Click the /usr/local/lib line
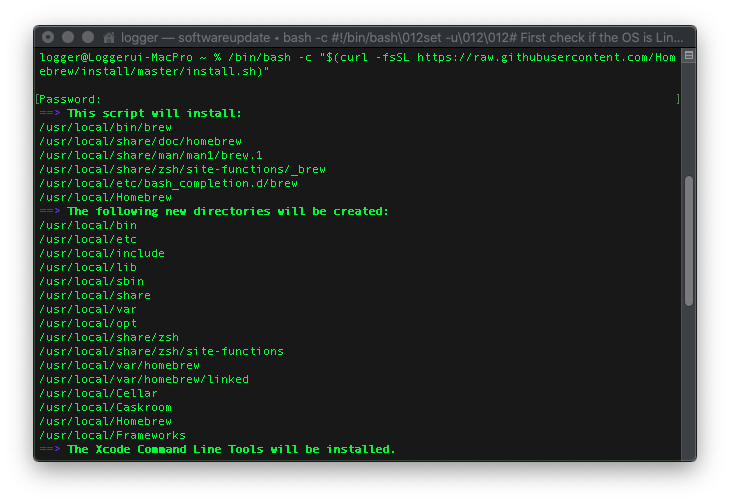The width and height of the screenshot is (730, 503). 88,267
